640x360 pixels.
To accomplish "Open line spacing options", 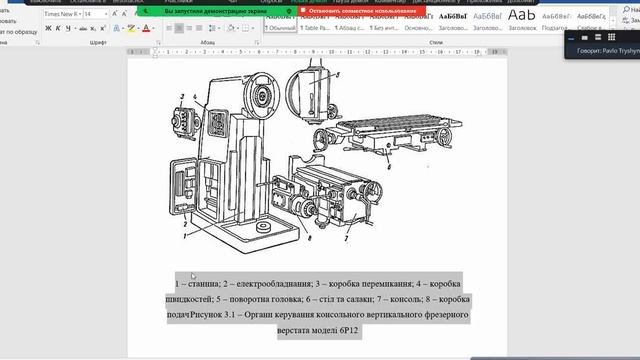I will (212, 28).
